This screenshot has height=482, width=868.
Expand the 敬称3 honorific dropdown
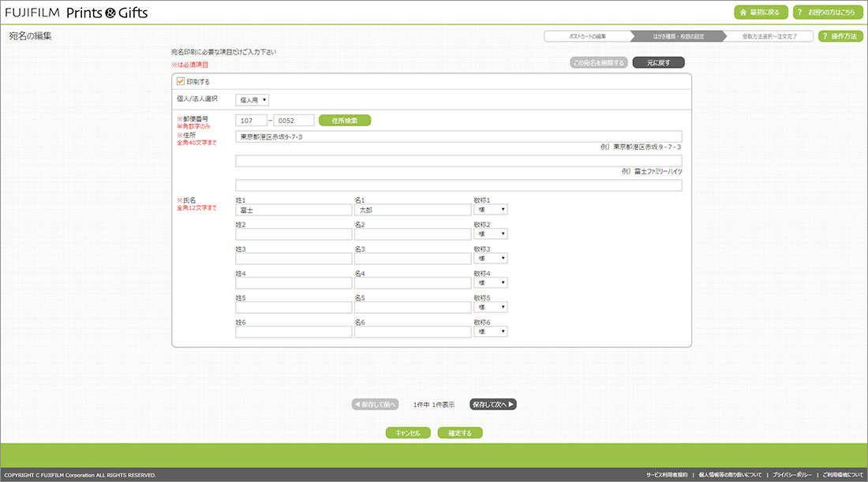[x=491, y=259]
